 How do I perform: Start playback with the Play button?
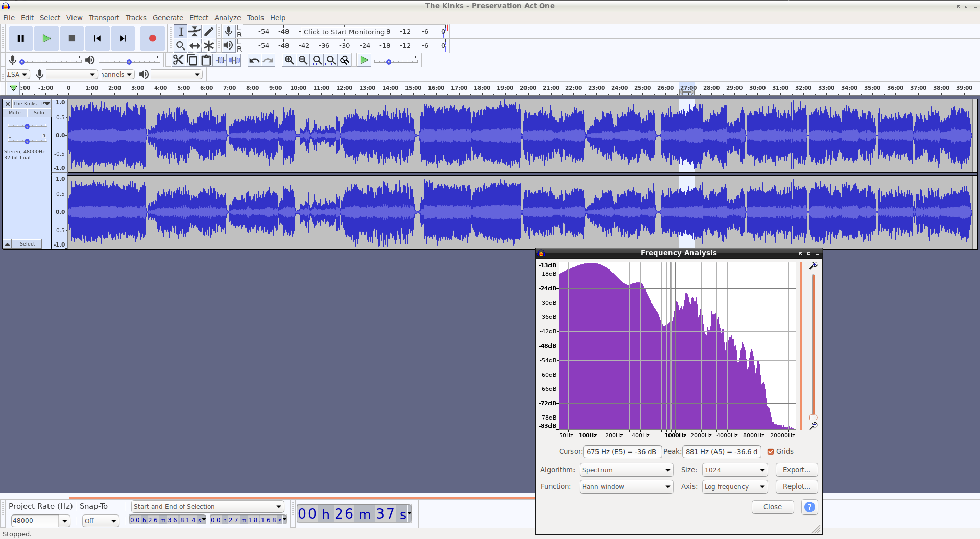click(x=46, y=38)
